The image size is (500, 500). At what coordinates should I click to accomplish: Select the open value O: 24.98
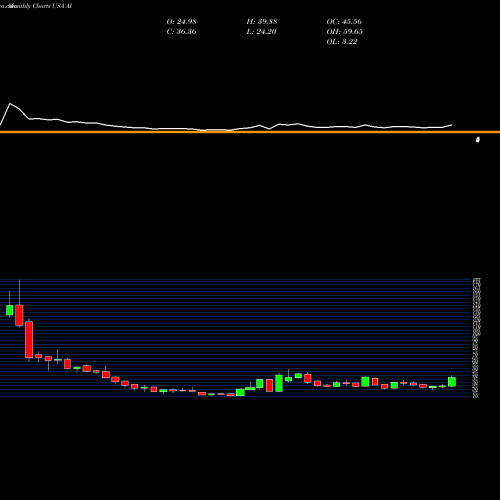point(181,22)
